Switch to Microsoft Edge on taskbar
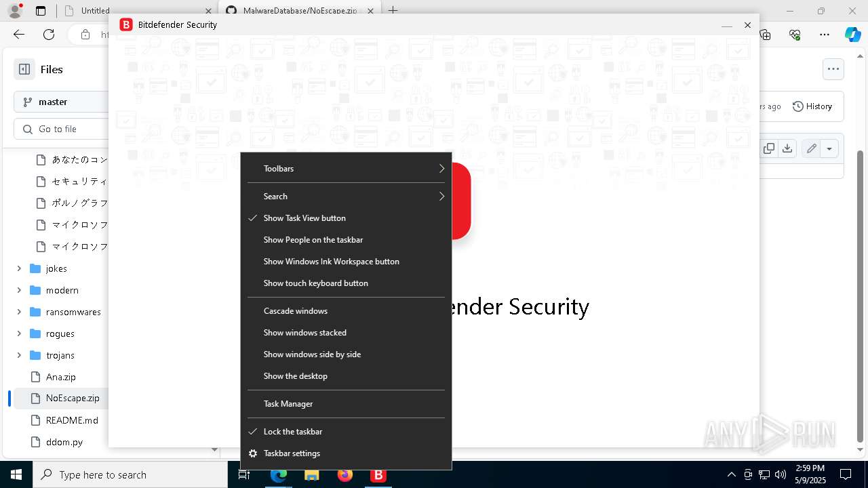The height and width of the screenshot is (488, 868). pos(279,474)
